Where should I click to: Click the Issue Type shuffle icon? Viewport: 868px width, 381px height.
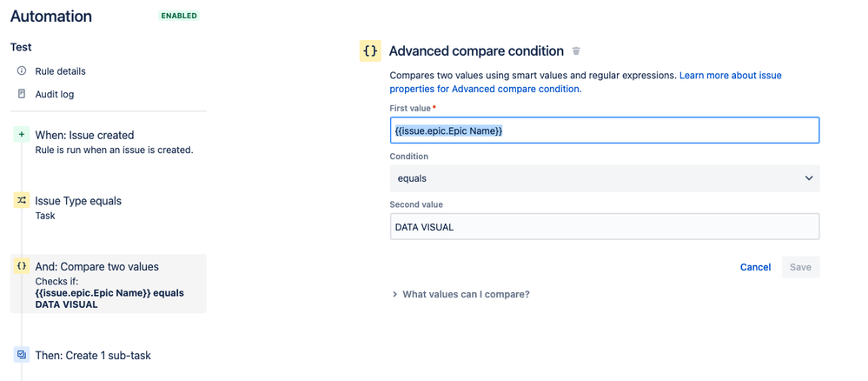[22, 200]
